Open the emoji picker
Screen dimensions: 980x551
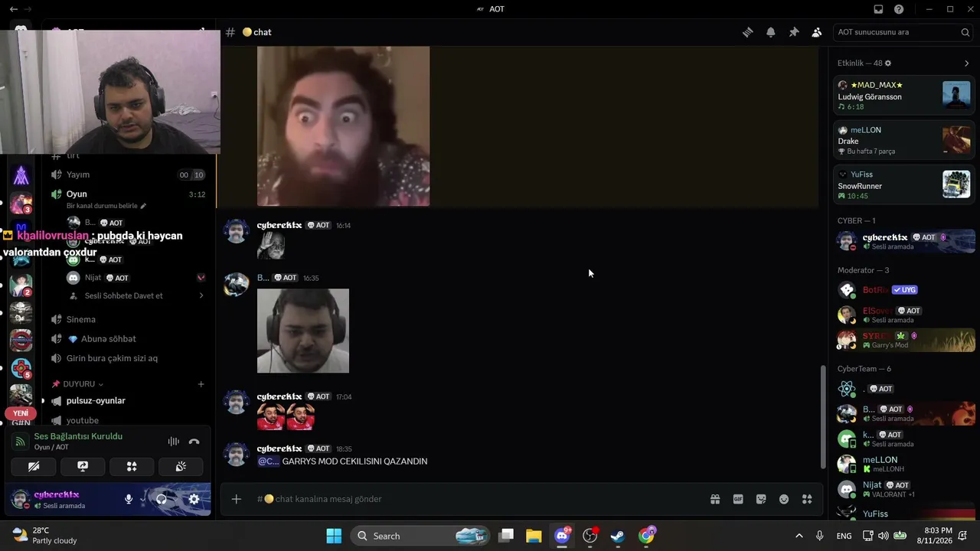(x=784, y=499)
